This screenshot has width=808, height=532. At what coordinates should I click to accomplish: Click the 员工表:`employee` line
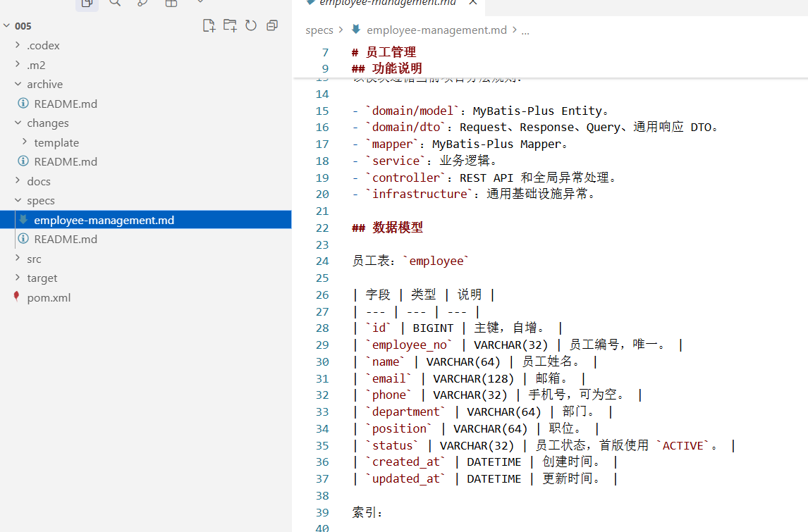tap(411, 261)
